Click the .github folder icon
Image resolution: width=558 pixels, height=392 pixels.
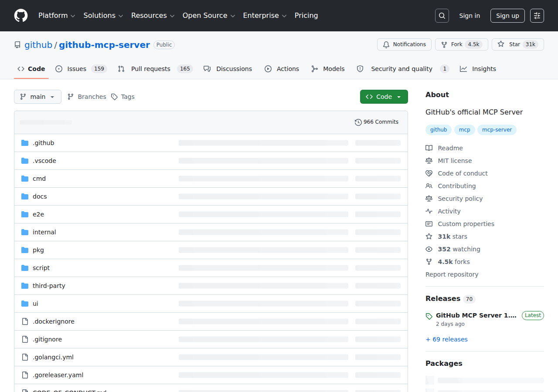[x=25, y=143]
